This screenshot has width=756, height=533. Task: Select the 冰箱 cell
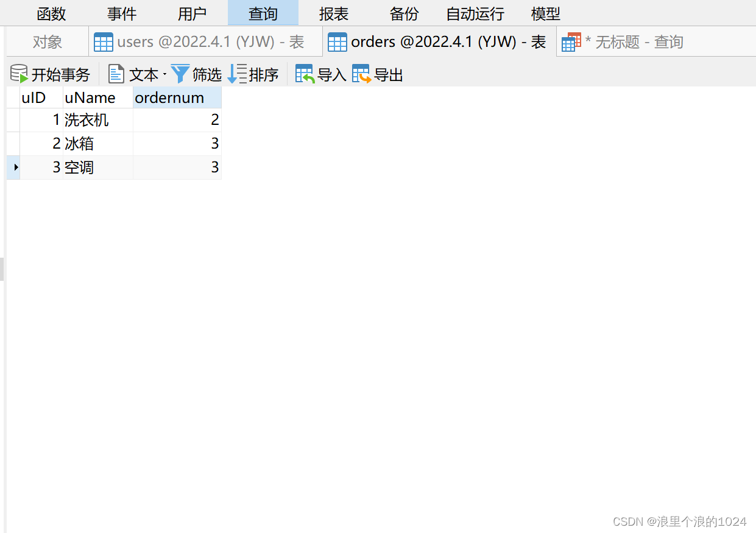98,144
